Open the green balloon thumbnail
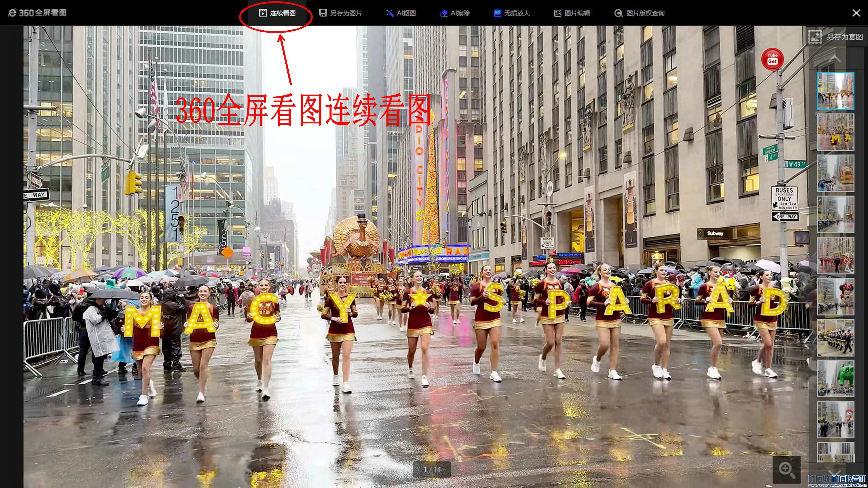This screenshot has width=868, height=488. pos(835,378)
